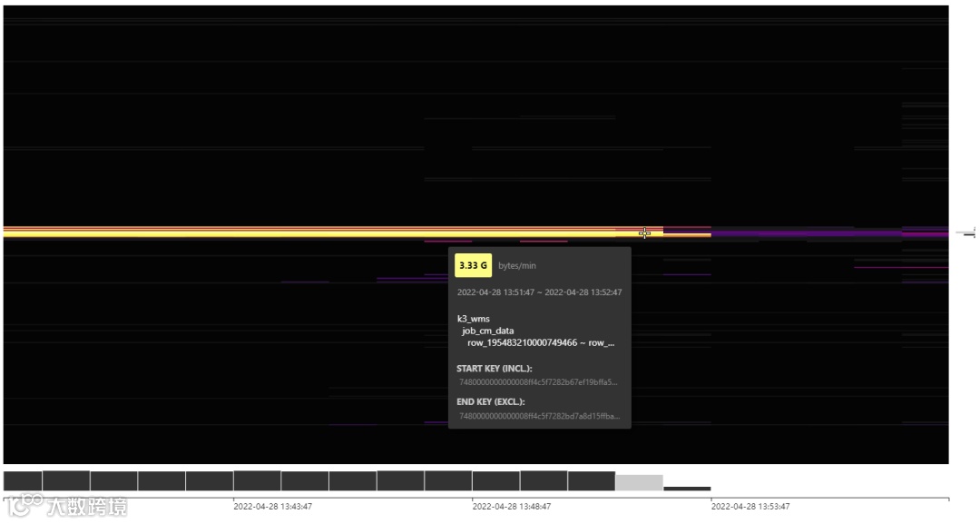Click the purple band at heatmap's right end
The image size is (980, 524).
pos(829,234)
